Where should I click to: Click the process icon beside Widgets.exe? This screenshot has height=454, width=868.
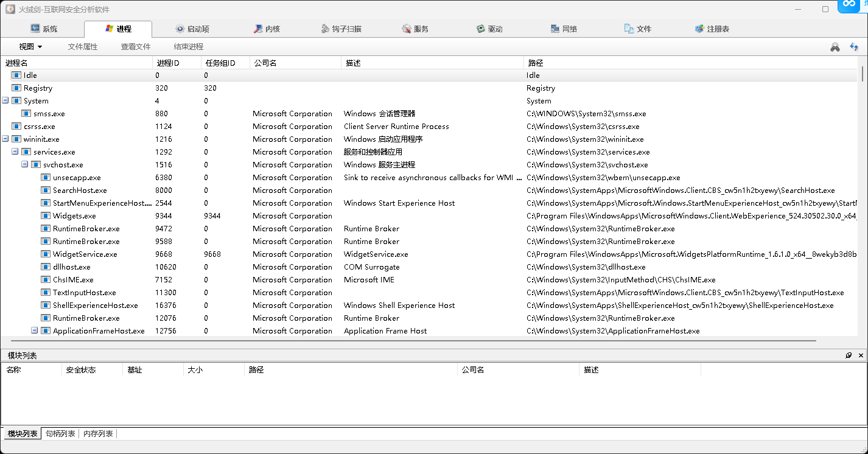point(45,216)
